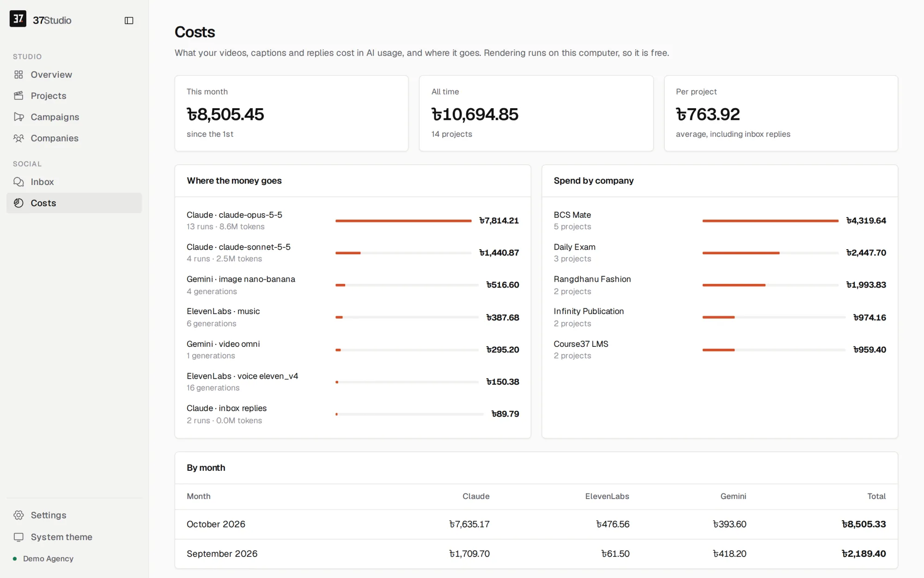Click the 'Where the money goes' heading
The height and width of the screenshot is (578, 924).
(x=234, y=181)
